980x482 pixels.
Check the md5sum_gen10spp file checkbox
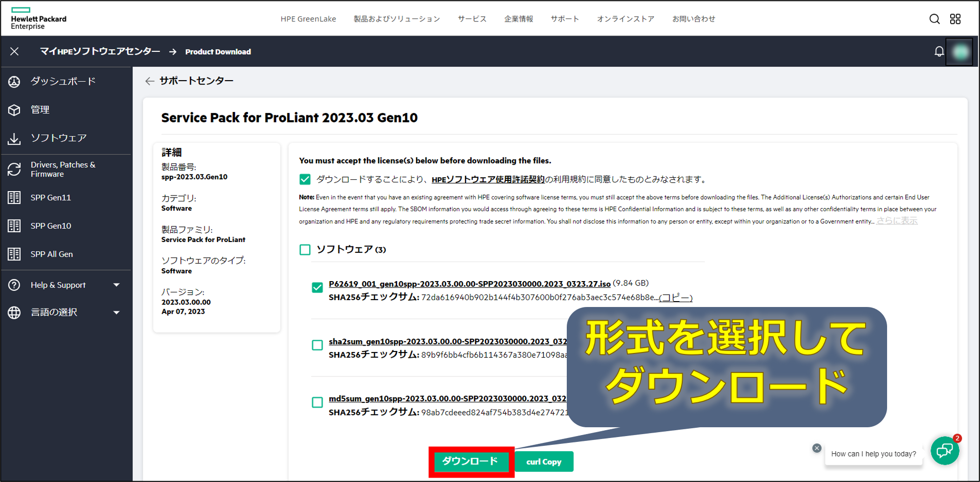click(317, 402)
